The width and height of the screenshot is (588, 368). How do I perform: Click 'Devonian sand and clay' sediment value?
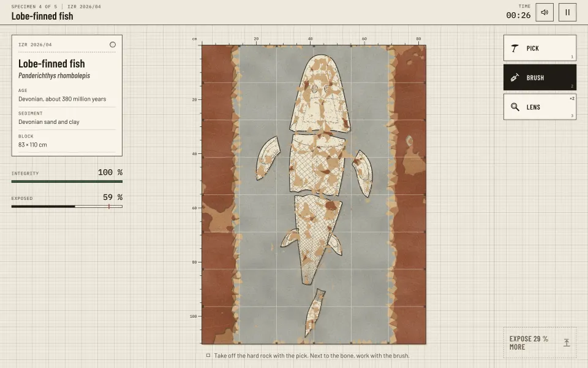[x=49, y=122]
